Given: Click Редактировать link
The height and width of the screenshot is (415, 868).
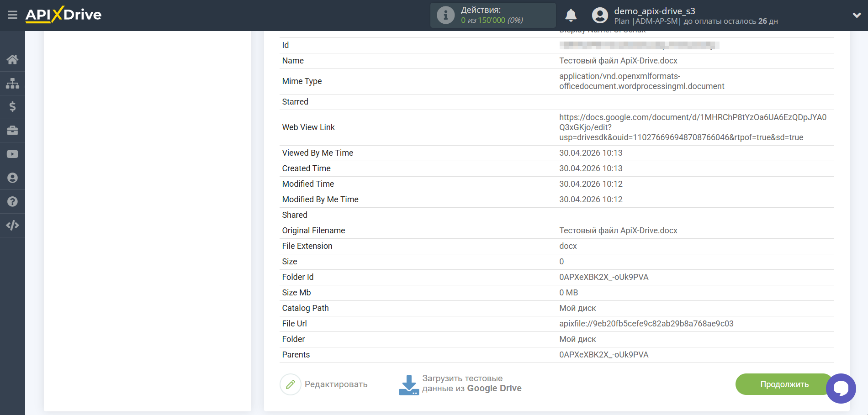Looking at the screenshot, I should 336,384.
